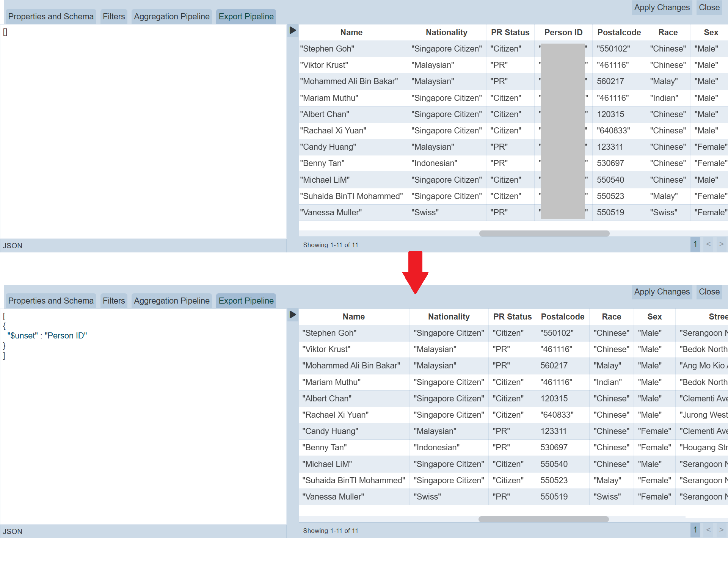Select the Vanessa Muller cell in top table
The width and height of the screenshot is (728, 567).
click(x=331, y=213)
